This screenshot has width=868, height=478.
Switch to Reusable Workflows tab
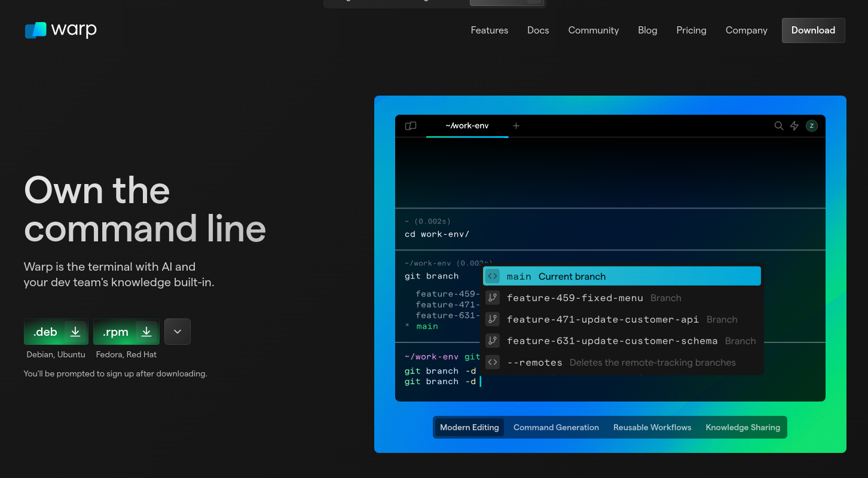click(652, 427)
